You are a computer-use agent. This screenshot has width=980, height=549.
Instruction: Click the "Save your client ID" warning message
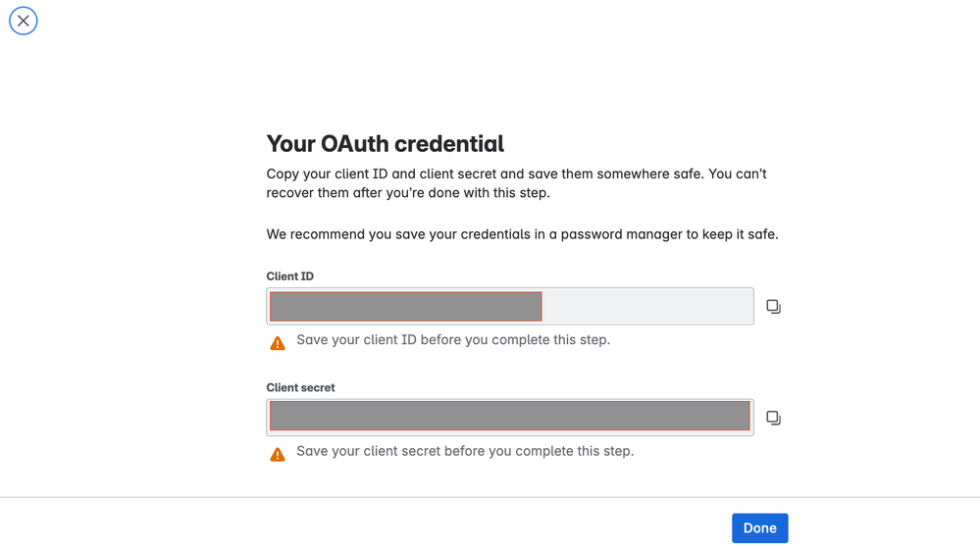pyautogui.click(x=453, y=340)
